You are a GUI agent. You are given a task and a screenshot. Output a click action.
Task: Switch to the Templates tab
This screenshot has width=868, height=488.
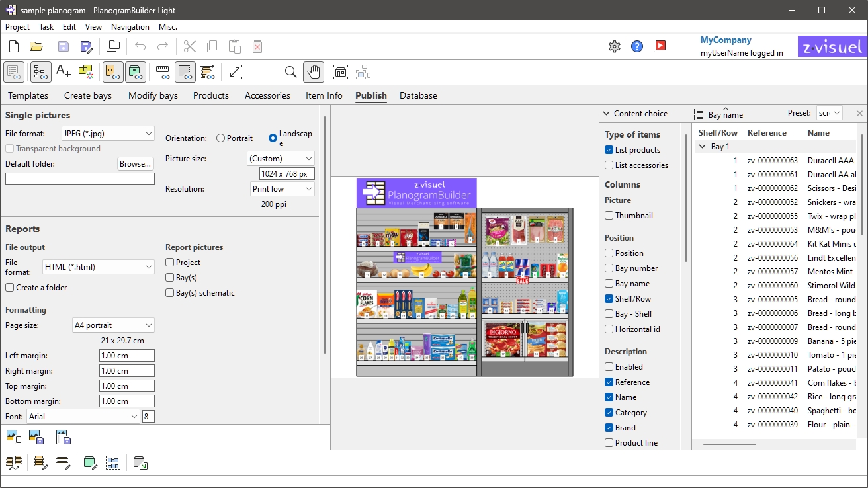(28, 95)
